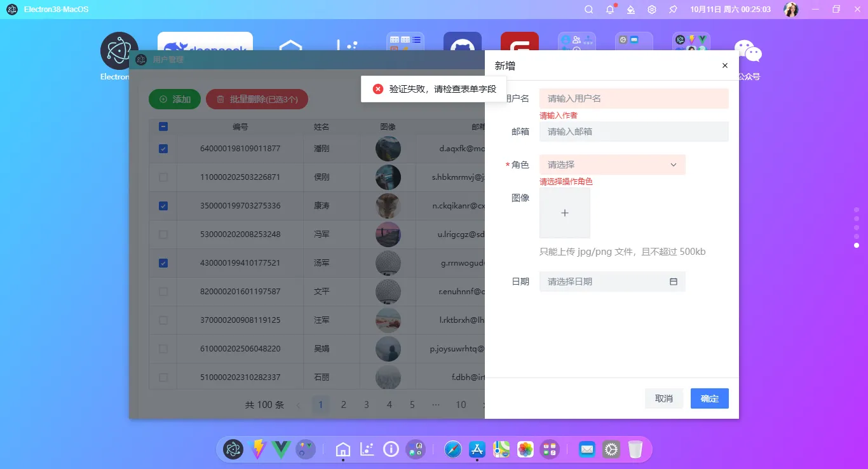
Task: Check the checkbox for 侯刚
Action: point(163,177)
